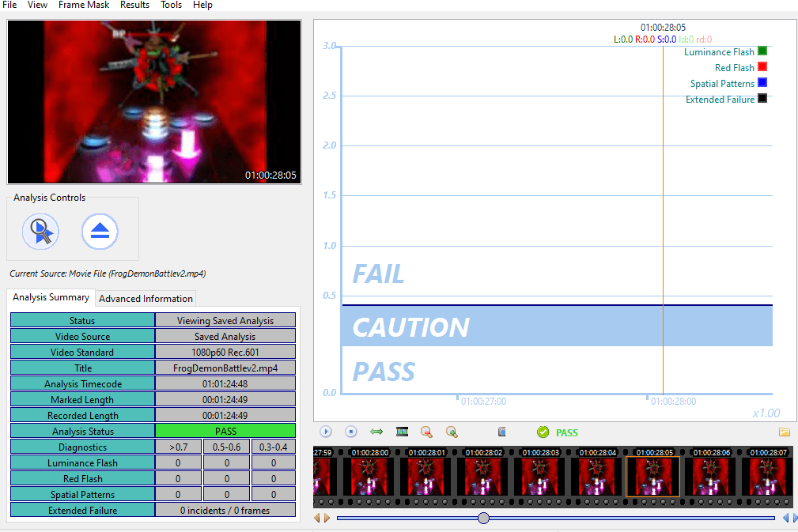
Task: Select the highlighted 01:00:28:05 frame thumbnail
Action: point(653,476)
